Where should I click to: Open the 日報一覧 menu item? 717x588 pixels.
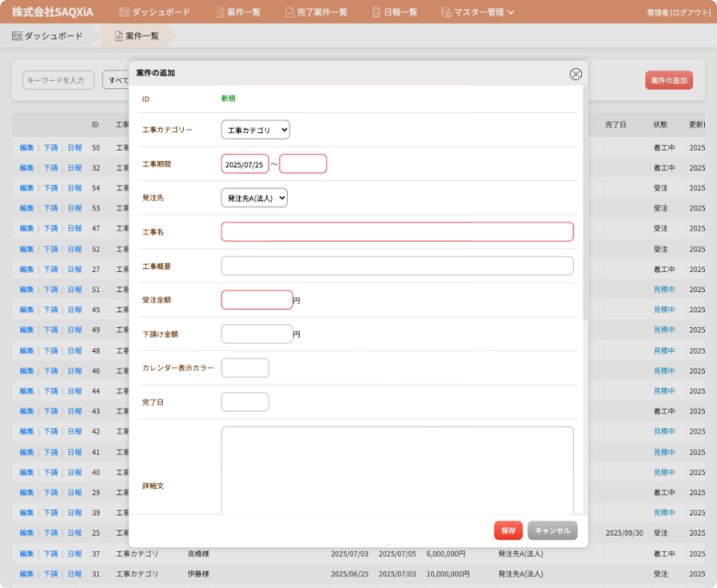click(x=395, y=12)
